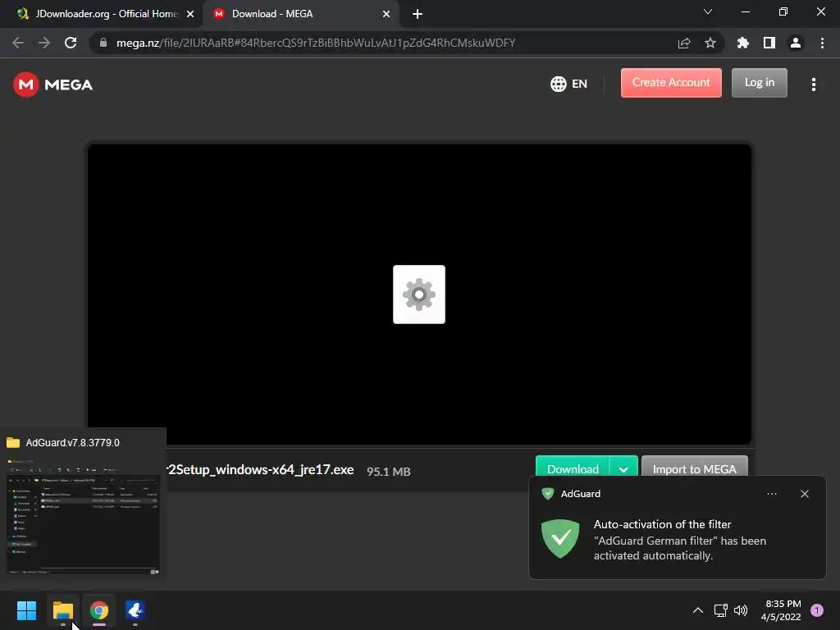
Task: Close the AdGuard notification
Action: (805, 494)
